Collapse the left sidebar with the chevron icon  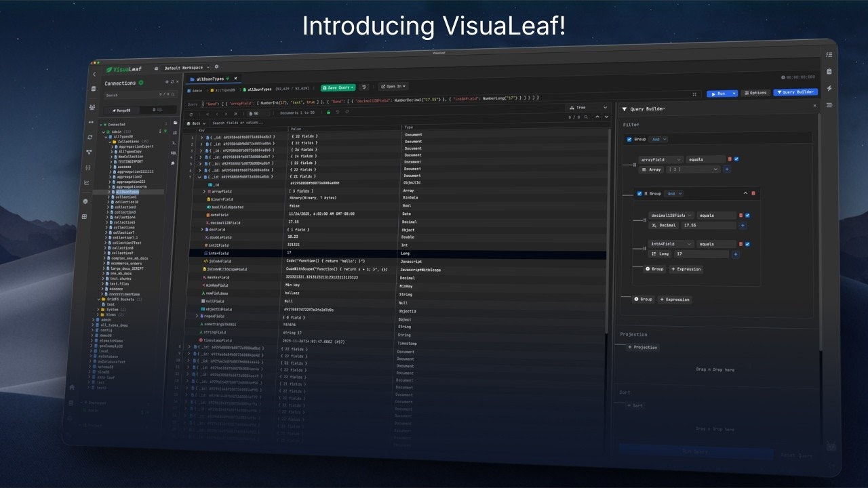click(94, 75)
